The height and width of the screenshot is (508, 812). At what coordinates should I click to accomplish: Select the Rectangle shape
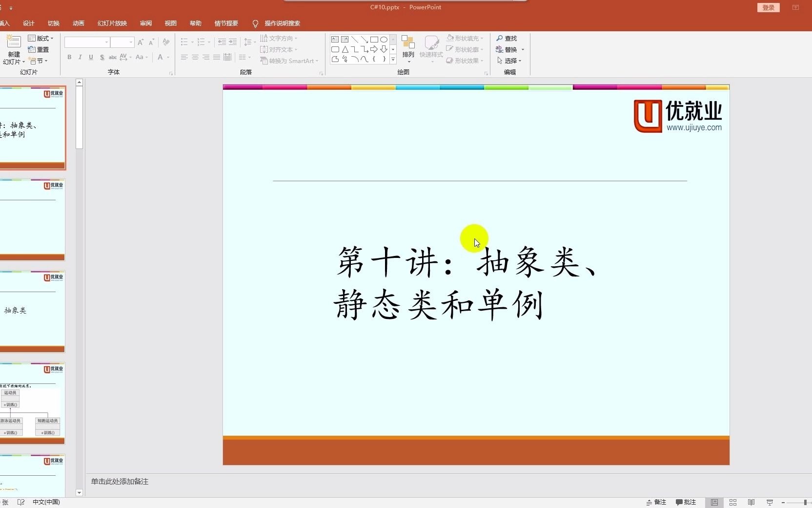tap(374, 40)
